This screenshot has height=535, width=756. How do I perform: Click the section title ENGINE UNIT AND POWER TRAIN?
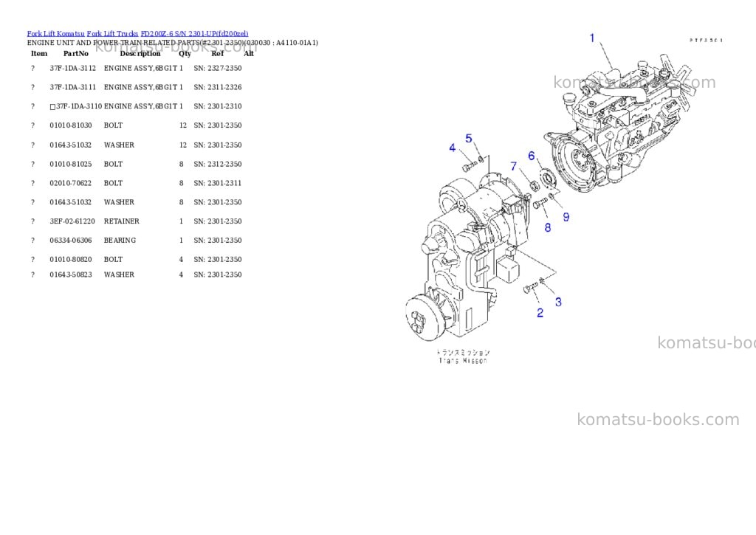(x=173, y=43)
